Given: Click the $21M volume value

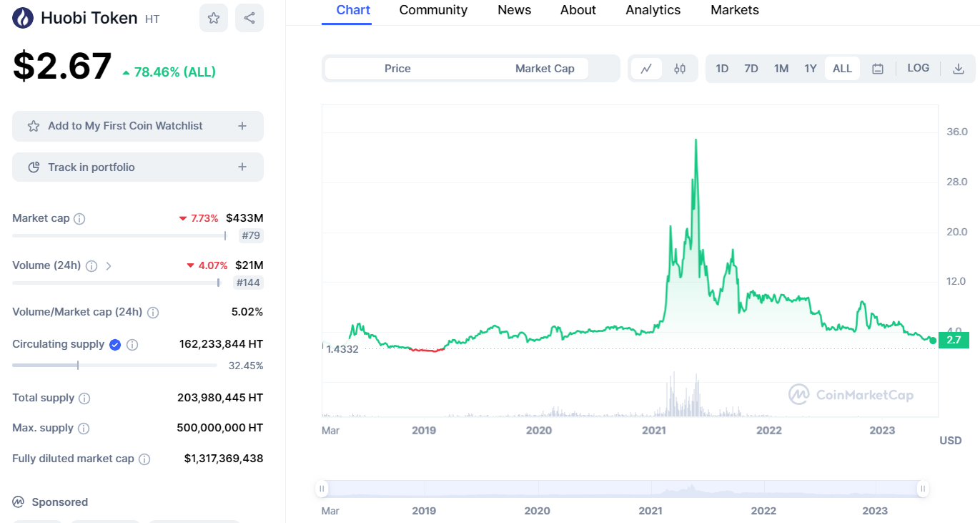Looking at the screenshot, I should click(x=249, y=265).
